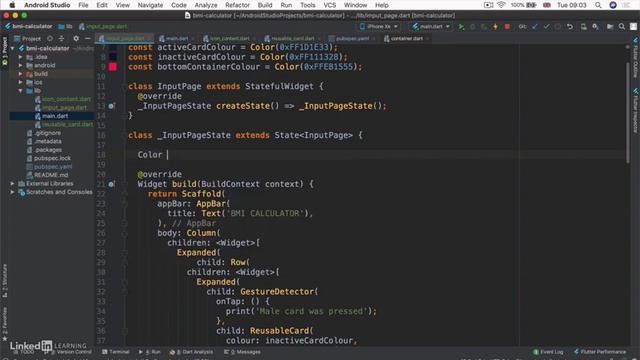
Task: Click the collapse all icon in Project panel
Action: (62, 38)
